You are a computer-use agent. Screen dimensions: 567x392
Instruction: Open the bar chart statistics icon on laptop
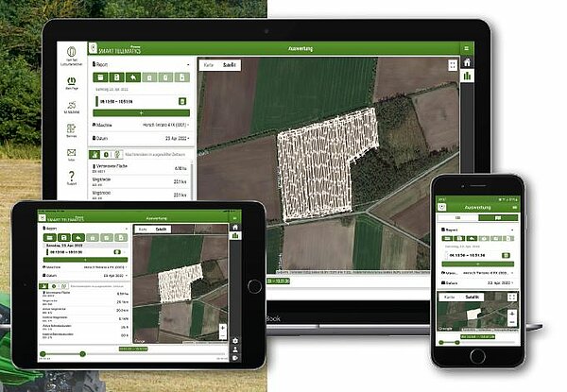[x=467, y=77]
